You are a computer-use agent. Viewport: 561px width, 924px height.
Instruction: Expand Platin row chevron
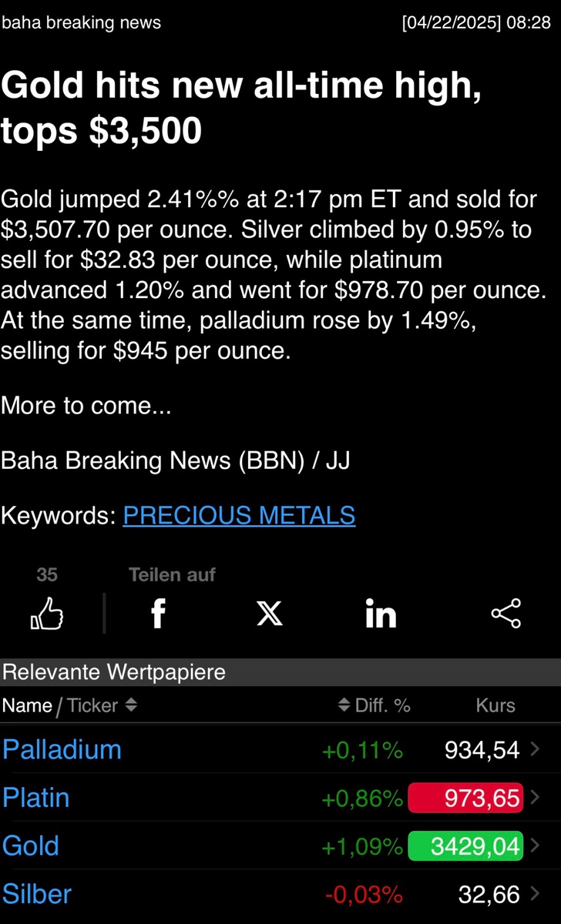pyautogui.click(x=536, y=798)
